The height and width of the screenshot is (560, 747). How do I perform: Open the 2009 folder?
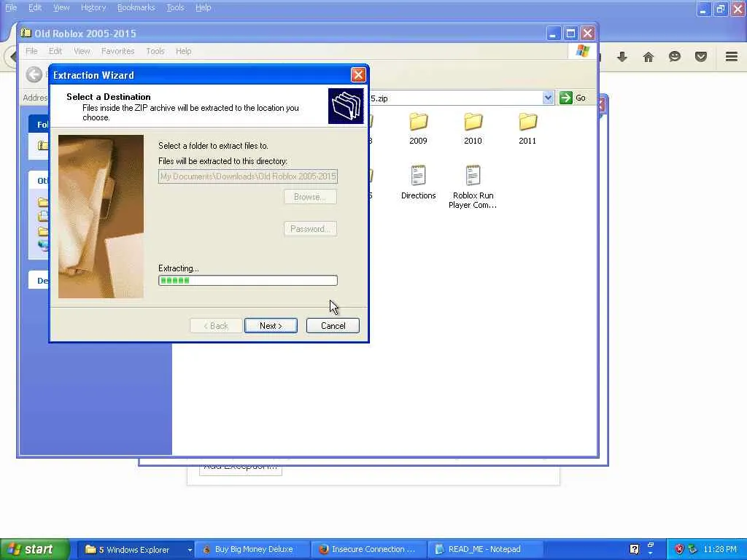(418, 128)
